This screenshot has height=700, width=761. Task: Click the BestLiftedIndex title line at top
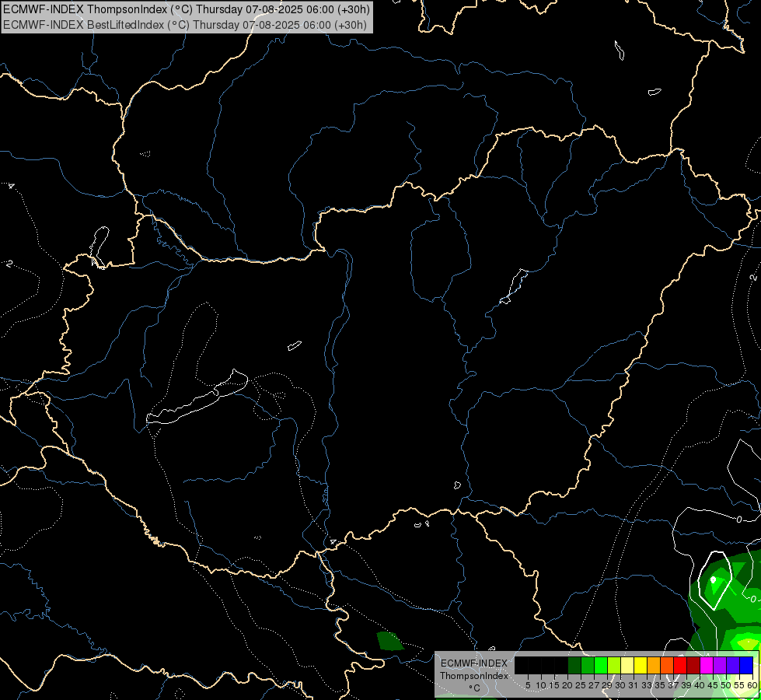185,25
